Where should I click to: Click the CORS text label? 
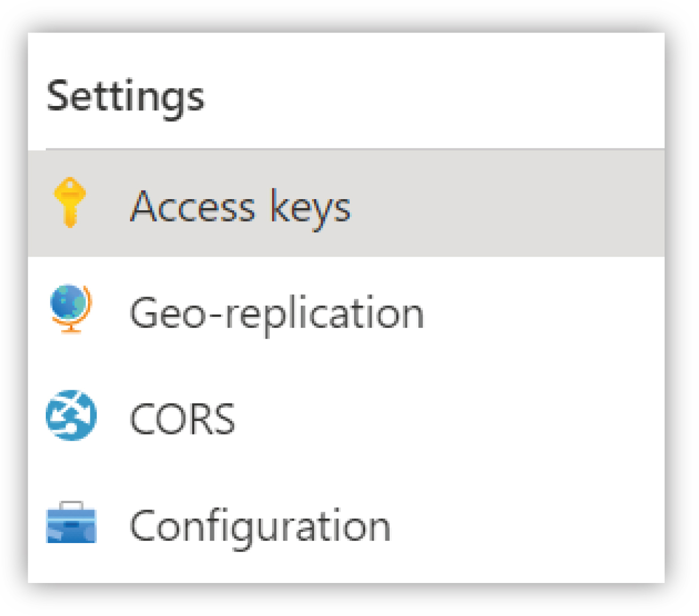[x=182, y=418]
